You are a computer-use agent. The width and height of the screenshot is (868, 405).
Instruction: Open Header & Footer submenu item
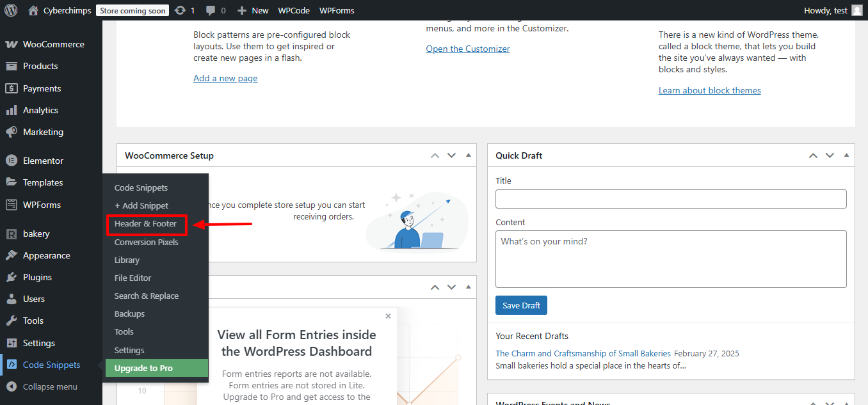[145, 224]
